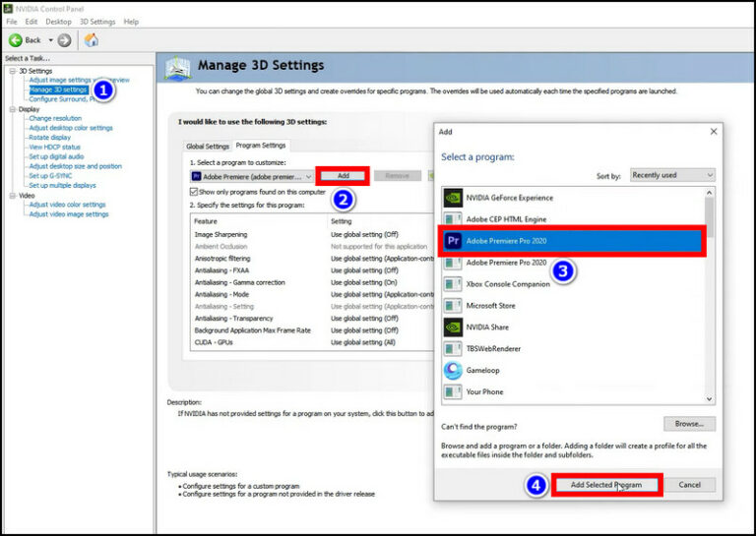
Task: Click the program list vertical scrollbar
Action: click(x=710, y=295)
